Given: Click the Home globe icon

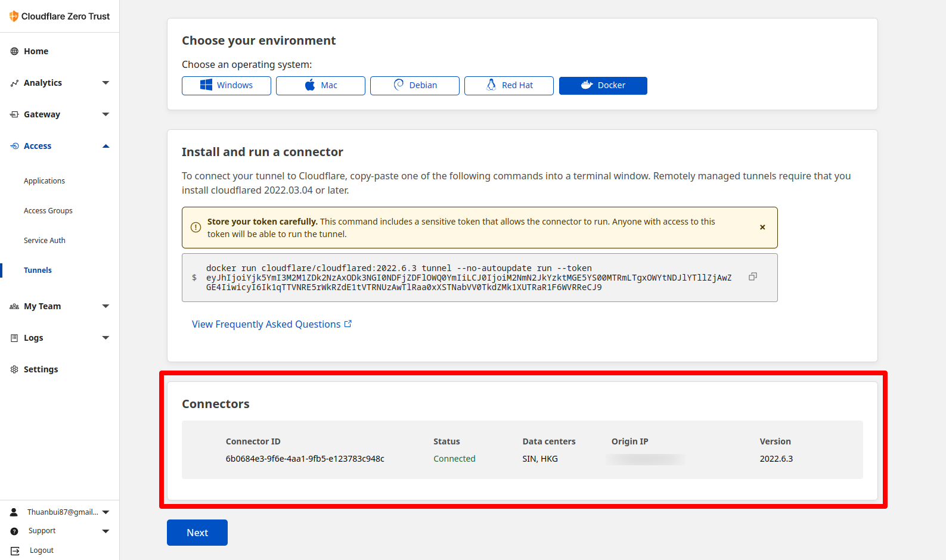Looking at the screenshot, I should (x=14, y=51).
